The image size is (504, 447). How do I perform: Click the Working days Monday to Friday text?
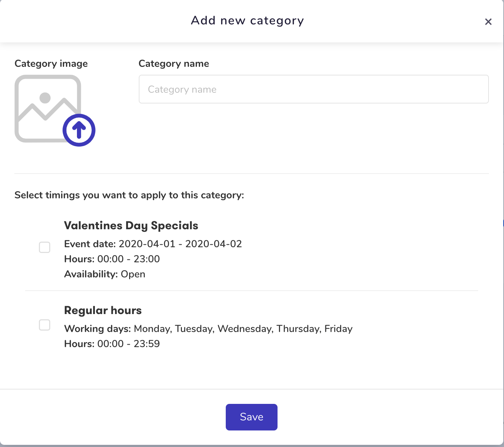[209, 328]
